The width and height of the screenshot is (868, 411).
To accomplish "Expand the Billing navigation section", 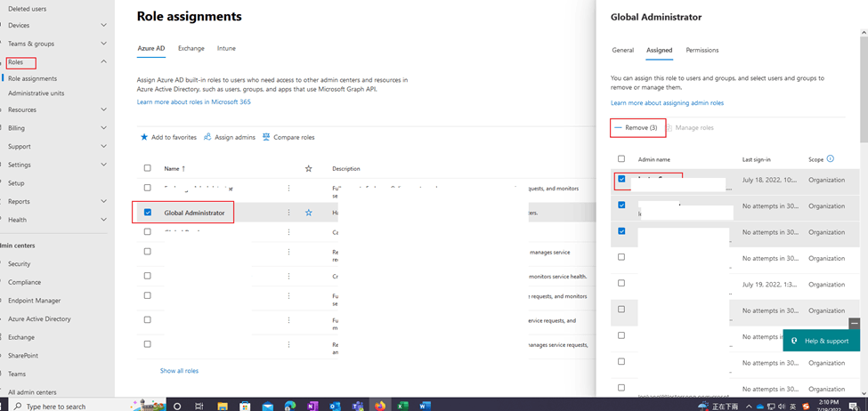I will coord(104,128).
